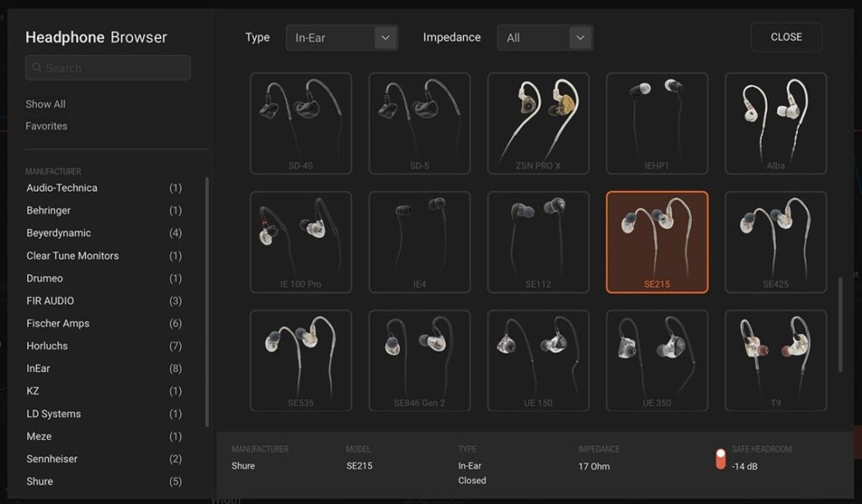Close the Headphone Browser
The height and width of the screenshot is (504, 862).
[786, 37]
